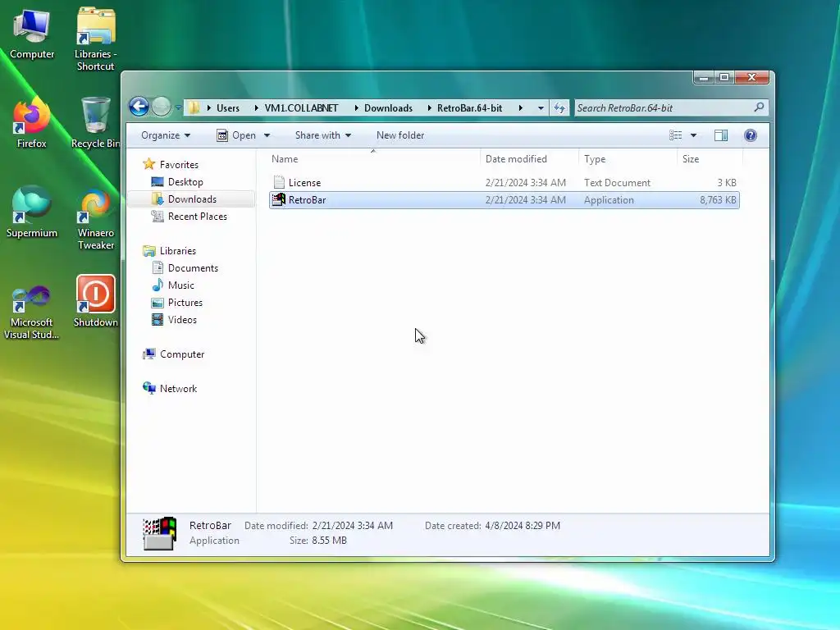840x630 pixels.
Task: Select Desktop under Favorites
Action: (x=185, y=181)
